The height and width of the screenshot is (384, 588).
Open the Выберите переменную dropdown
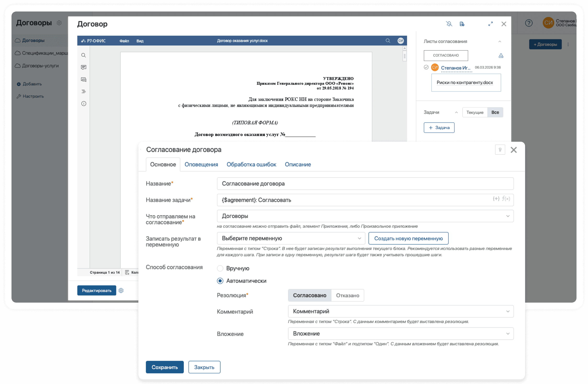click(291, 238)
